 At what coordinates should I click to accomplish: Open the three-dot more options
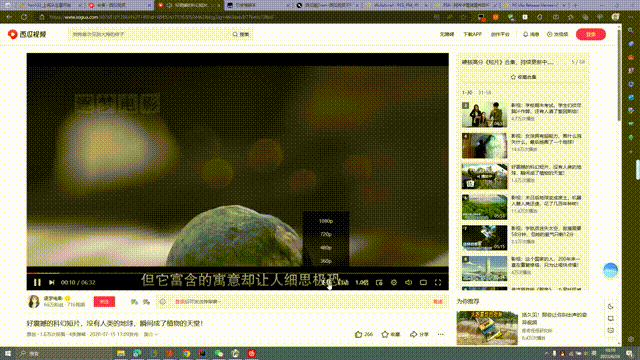(440, 334)
